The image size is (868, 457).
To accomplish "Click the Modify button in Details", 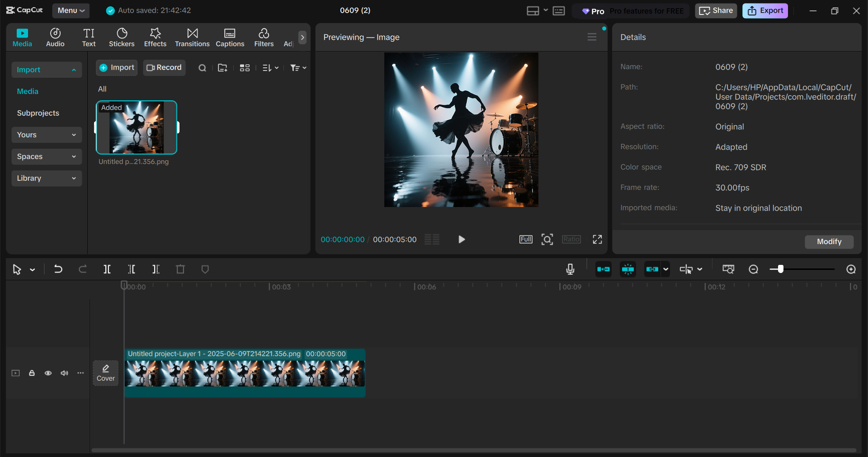I will (829, 242).
